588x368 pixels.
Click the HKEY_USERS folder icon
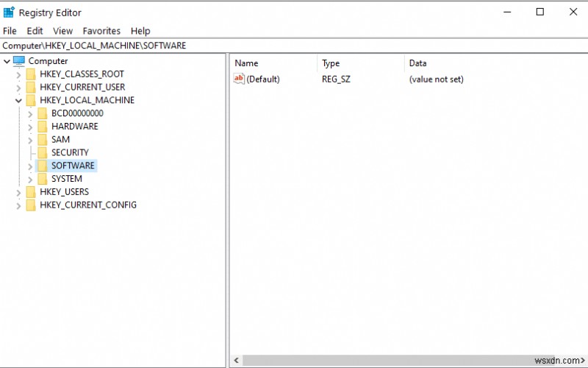31,192
